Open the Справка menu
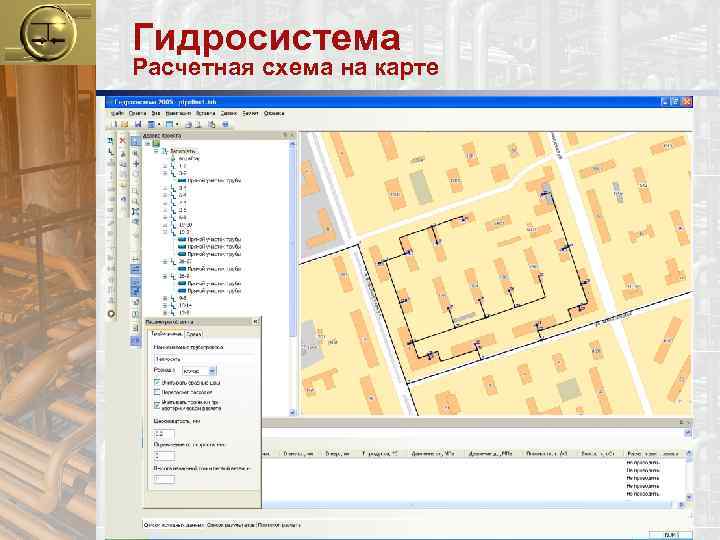This screenshot has height=540, width=720. pyautogui.click(x=274, y=113)
